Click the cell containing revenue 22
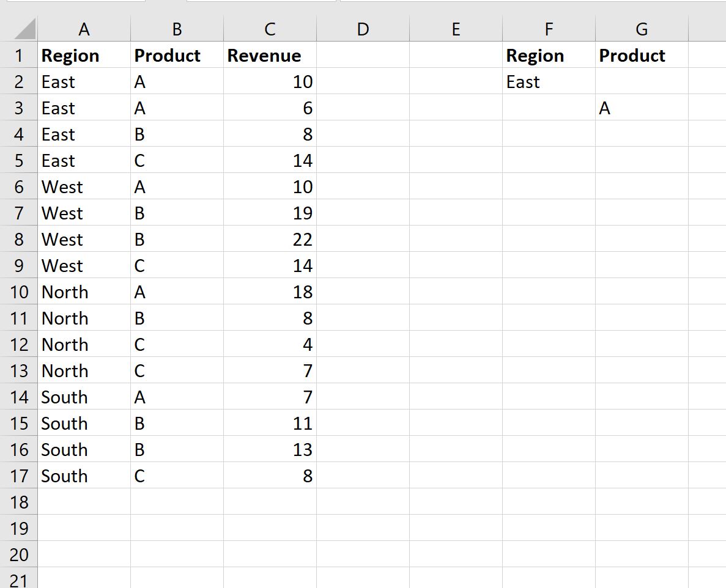Viewport: 726px width, 588px height. 270,239
